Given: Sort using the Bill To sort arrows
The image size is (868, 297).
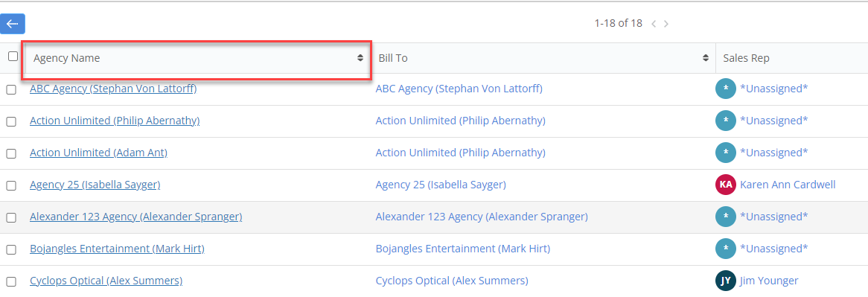Looking at the screenshot, I should pyautogui.click(x=706, y=58).
